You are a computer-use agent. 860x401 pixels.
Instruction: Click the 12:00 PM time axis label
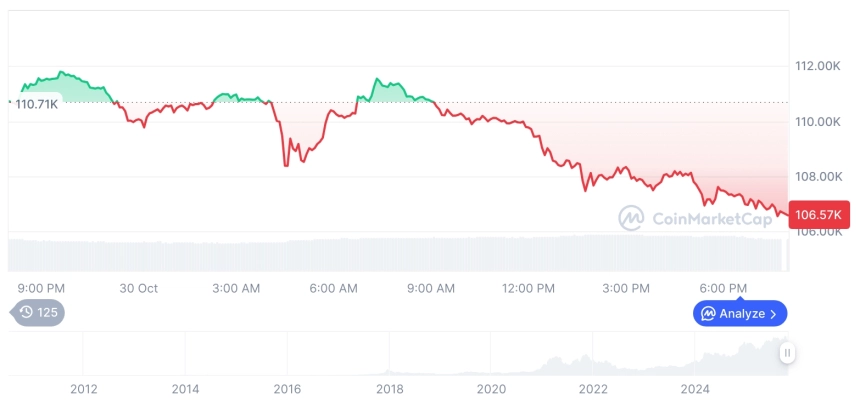(x=528, y=288)
